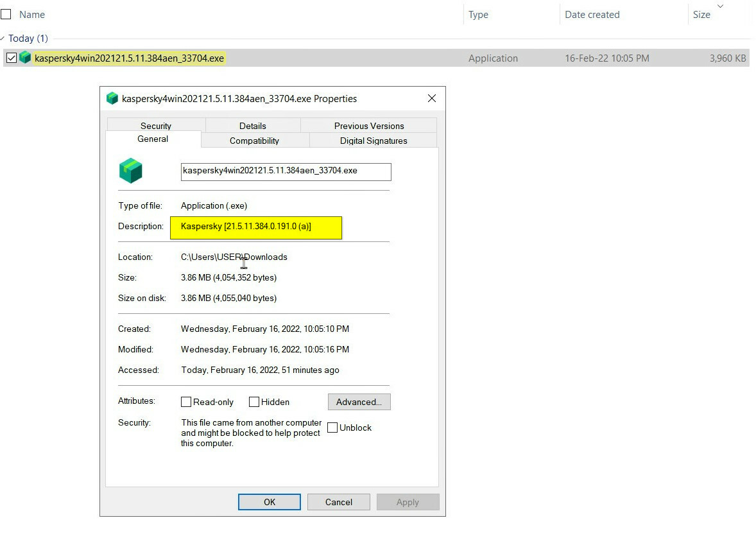Click the Size on disk value 4,055,040 bytes
The height and width of the screenshot is (536, 756).
click(228, 298)
